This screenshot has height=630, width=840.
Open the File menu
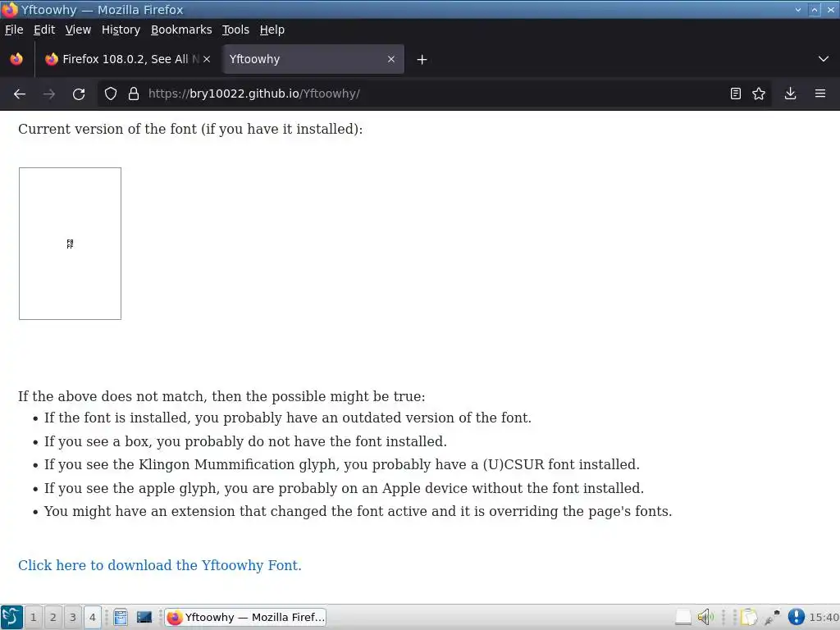point(14,30)
